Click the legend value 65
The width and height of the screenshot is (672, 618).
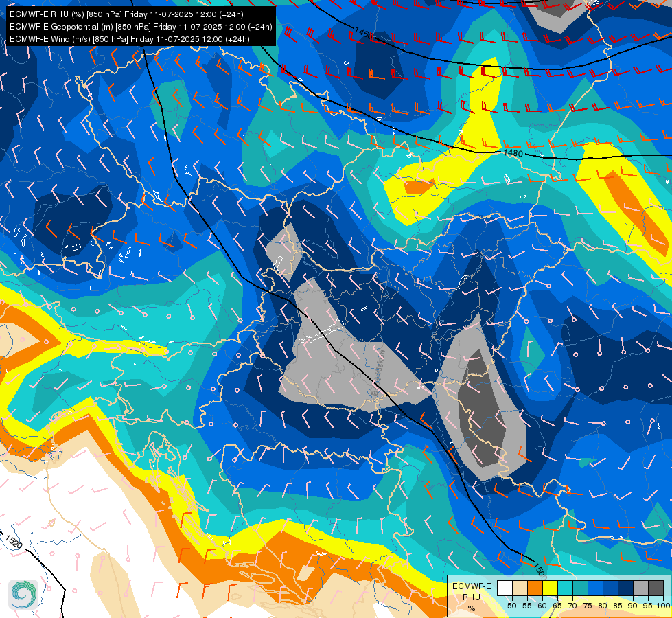(x=557, y=606)
